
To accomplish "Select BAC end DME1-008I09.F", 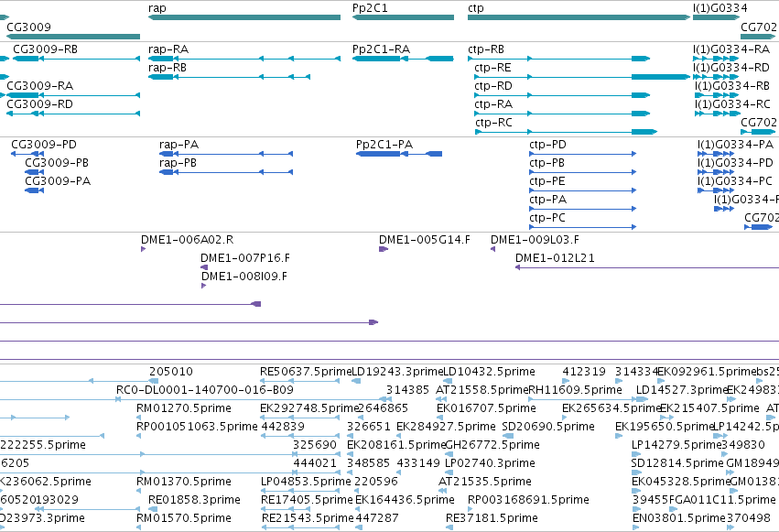I will (x=204, y=286).
